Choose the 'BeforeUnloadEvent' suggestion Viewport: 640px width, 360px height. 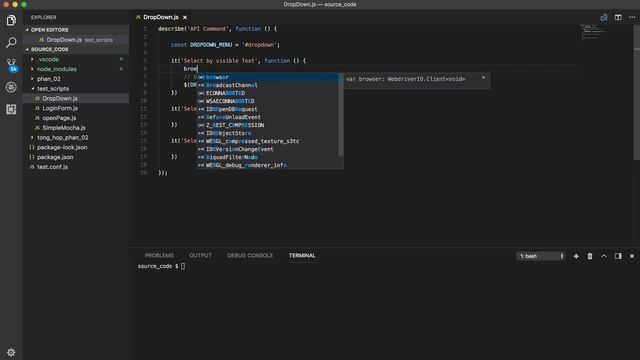[x=268, y=117]
